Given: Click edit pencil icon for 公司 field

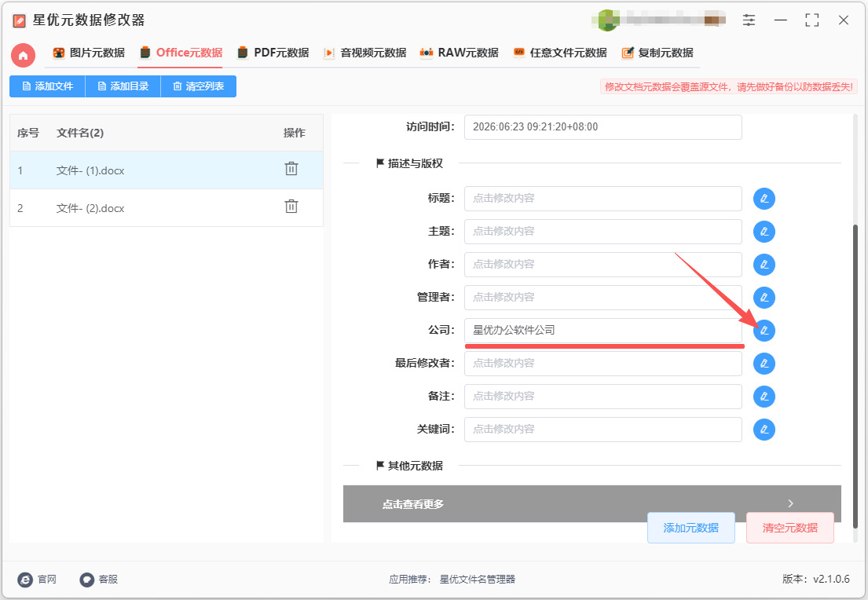Looking at the screenshot, I should pyautogui.click(x=764, y=331).
